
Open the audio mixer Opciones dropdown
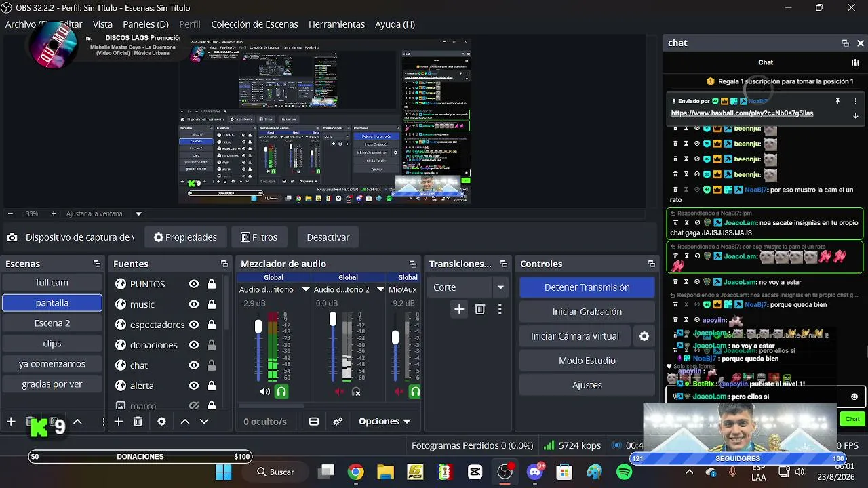coord(384,422)
